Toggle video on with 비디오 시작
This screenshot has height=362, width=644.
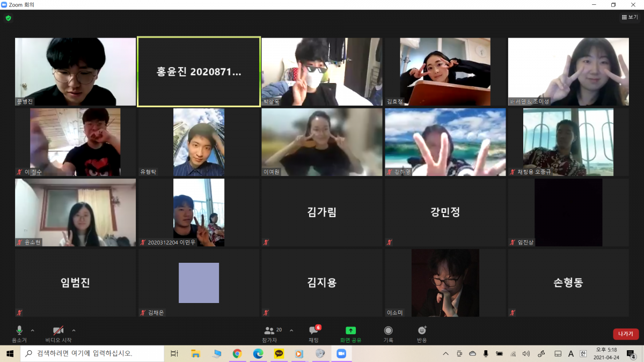click(x=58, y=333)
